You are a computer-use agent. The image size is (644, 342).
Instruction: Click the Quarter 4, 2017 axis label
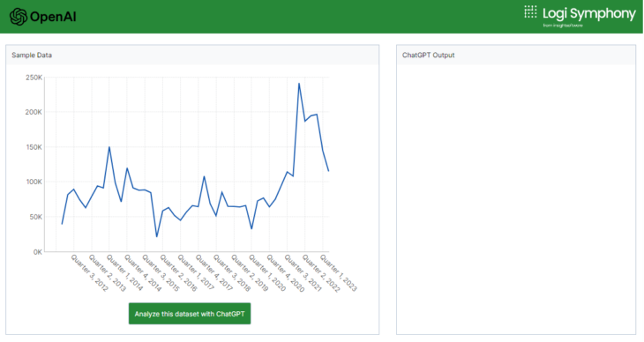(214, 273)
